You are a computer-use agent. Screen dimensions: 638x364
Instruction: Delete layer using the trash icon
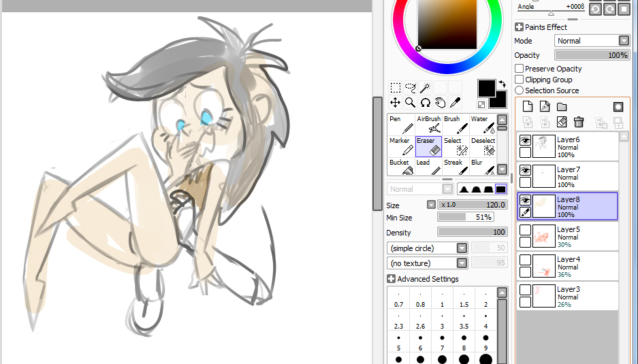pos(579,122)
